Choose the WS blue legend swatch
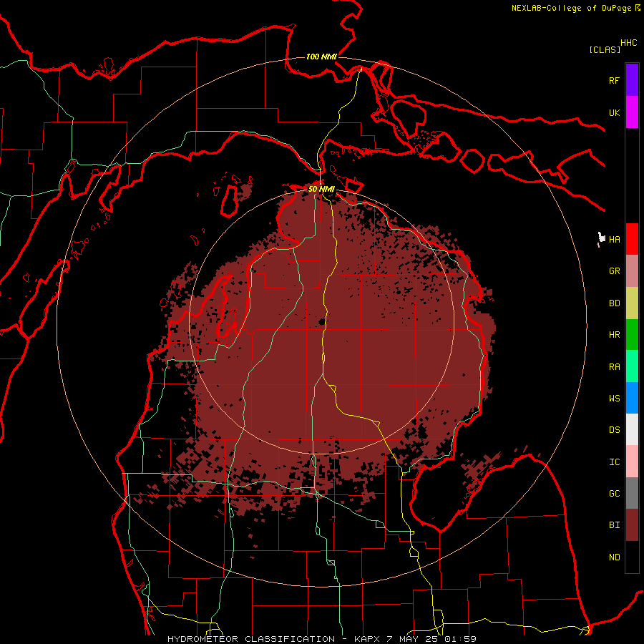 point(632,398)
